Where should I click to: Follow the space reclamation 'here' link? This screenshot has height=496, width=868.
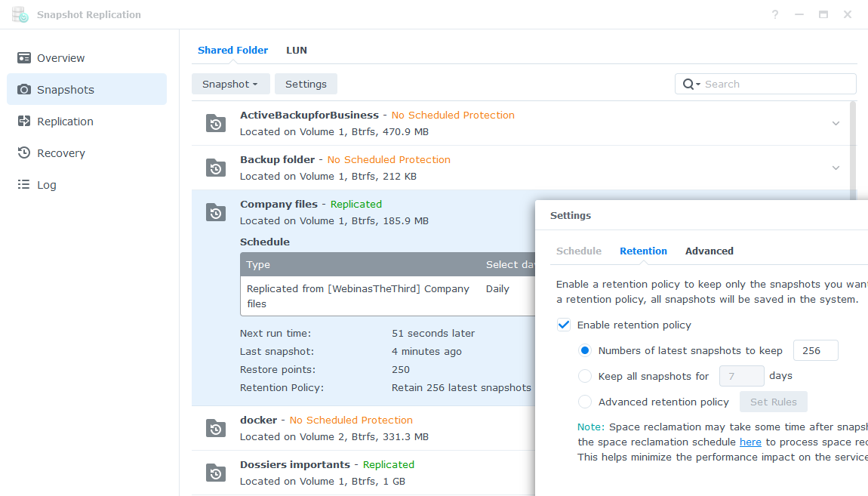(x=749, y=442)
